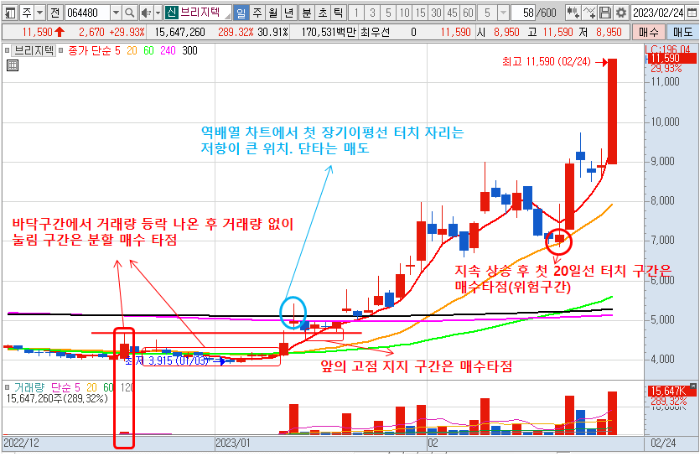Click the 2,670 price change value
700x454 pixels.
[92, 32]
